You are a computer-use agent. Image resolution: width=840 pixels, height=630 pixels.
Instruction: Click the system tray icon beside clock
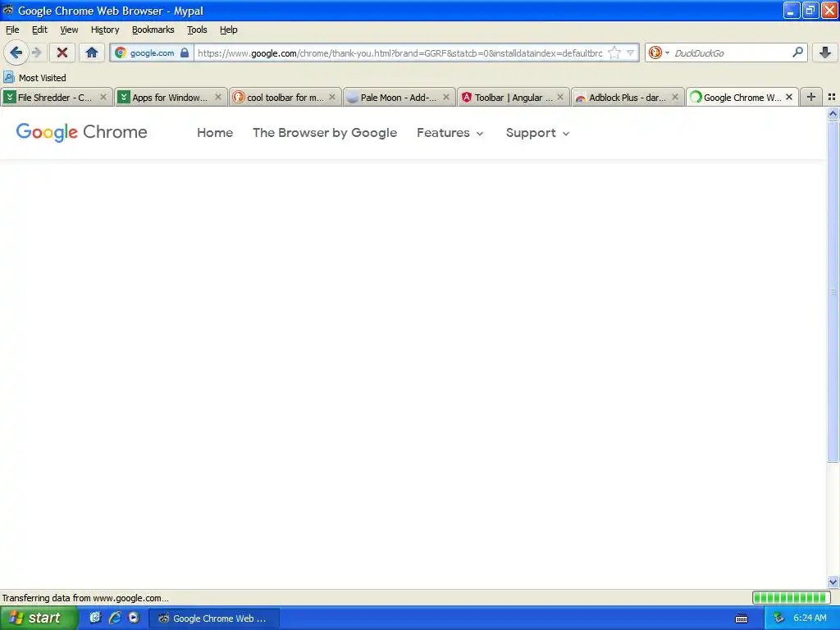point(778,619)
